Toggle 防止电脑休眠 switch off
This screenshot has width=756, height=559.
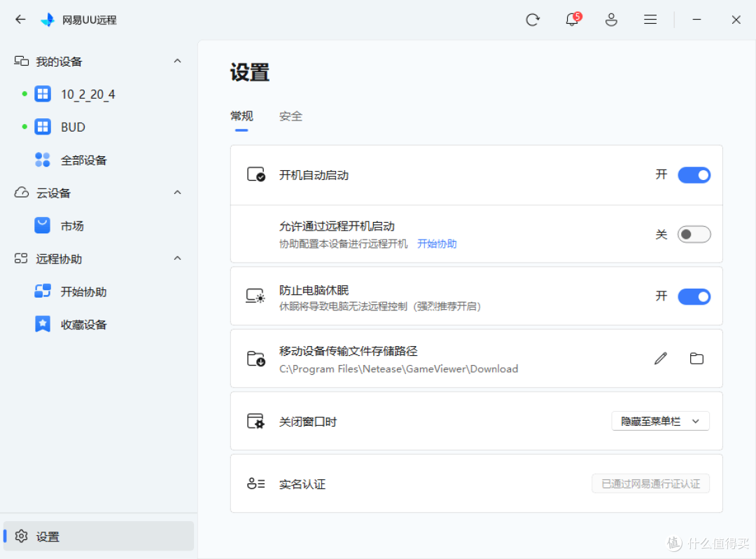tap(694, 296)
